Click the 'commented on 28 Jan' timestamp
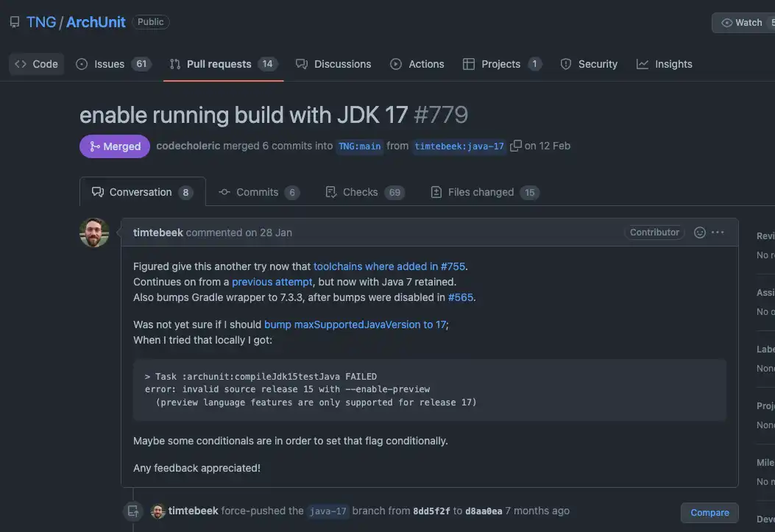This screenshot has height=532, width=775. pos(238,233)
